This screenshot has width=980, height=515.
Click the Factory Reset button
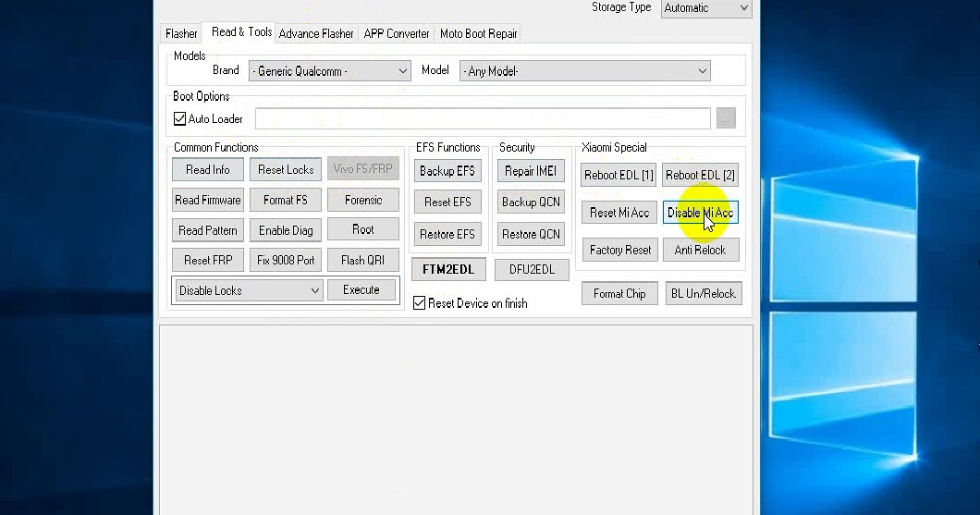tap(620, 250)
